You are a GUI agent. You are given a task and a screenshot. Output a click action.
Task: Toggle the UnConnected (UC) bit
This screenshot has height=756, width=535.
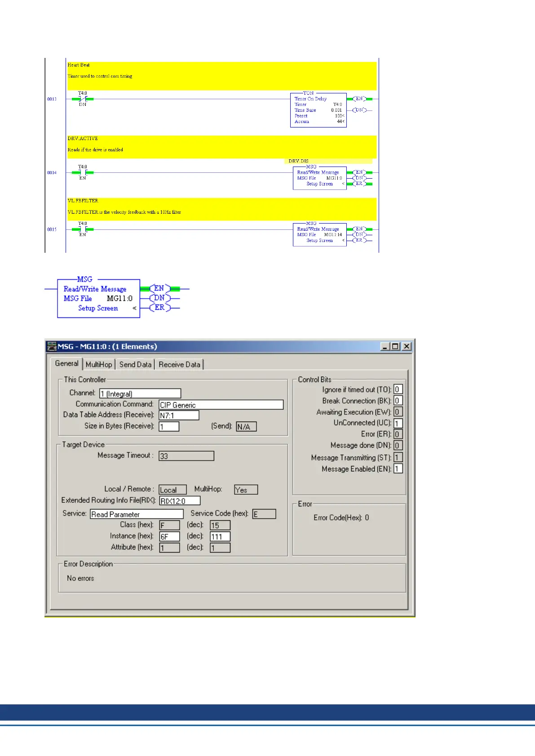[398, 423]
